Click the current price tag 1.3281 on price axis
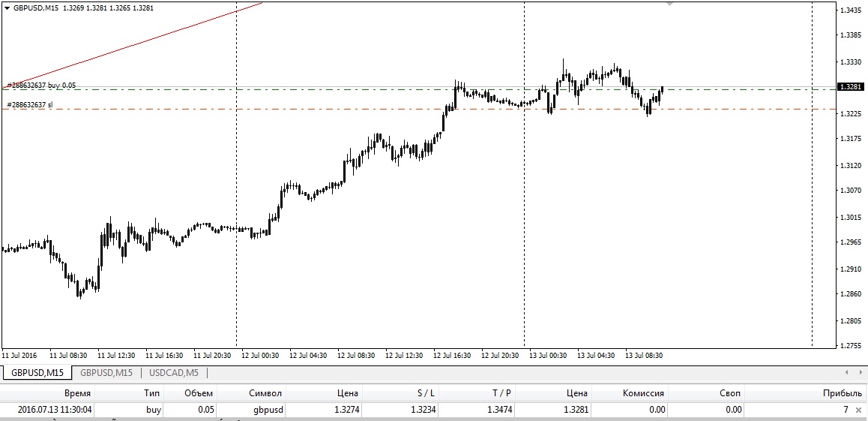This screenshot has height=421, width=868. coord(851,87)
